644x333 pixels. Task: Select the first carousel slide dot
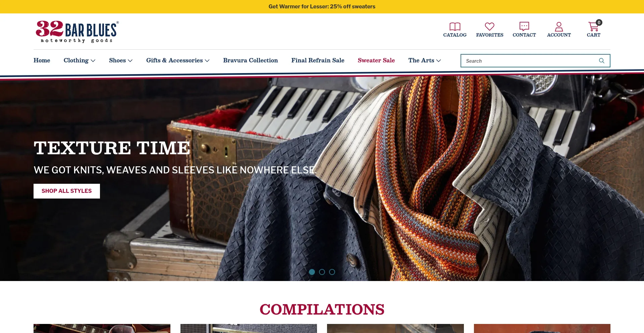click(312, 272)
